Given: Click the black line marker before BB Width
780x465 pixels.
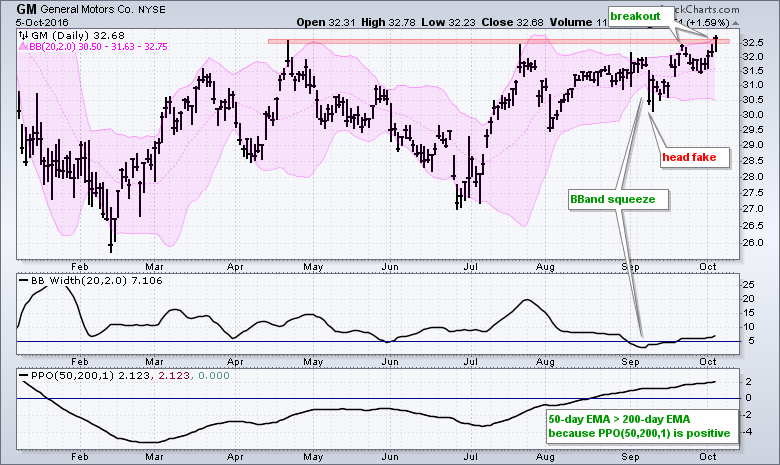Looking at the screenshot, I should coord(23,280).
